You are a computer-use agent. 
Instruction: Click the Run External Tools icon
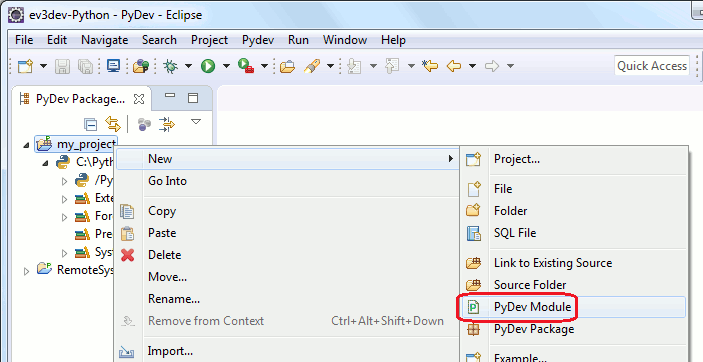click(246, 66)
